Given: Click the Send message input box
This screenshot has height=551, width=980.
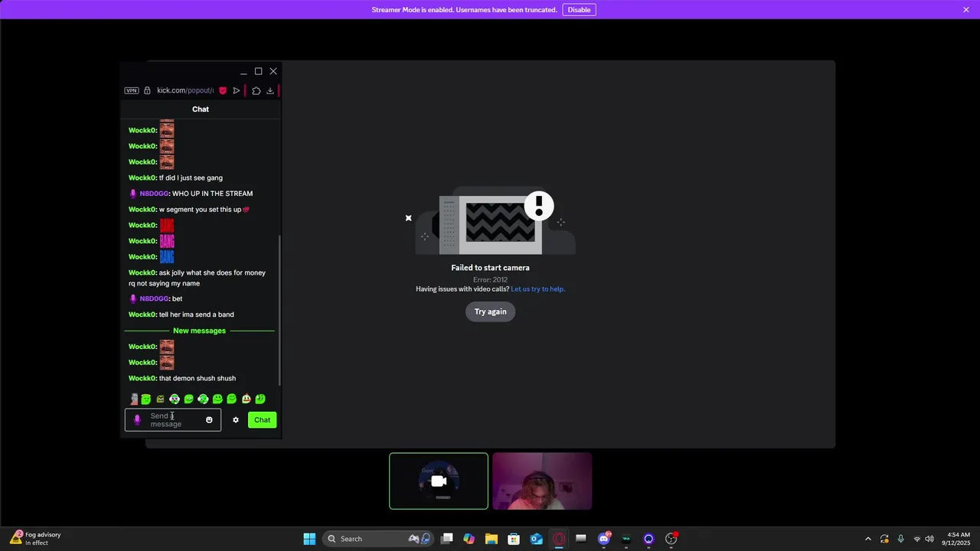Looking at the screenshot, I should pos(173,420).
